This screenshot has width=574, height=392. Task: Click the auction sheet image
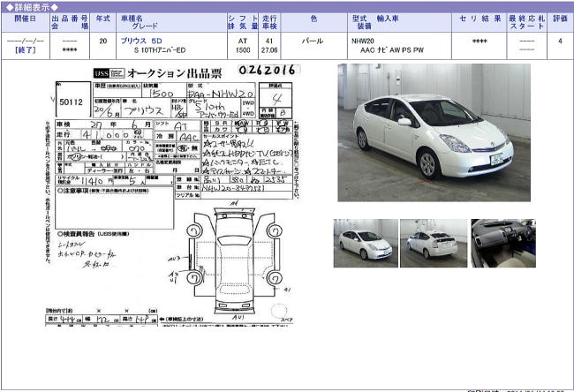[x=173, y=197]
